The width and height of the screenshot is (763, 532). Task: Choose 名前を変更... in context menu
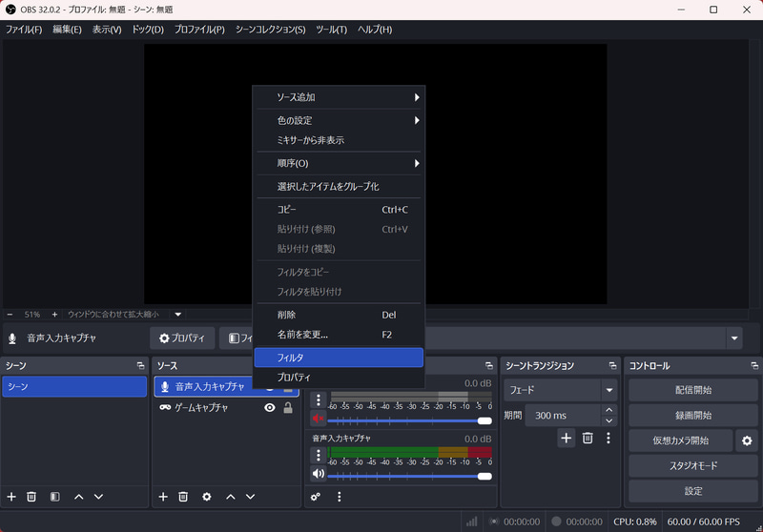click(x=339, y=335)
